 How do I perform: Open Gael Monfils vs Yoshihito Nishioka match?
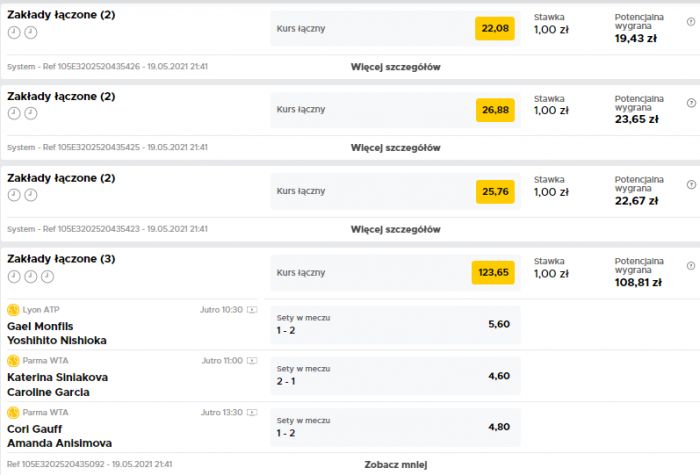57,333
